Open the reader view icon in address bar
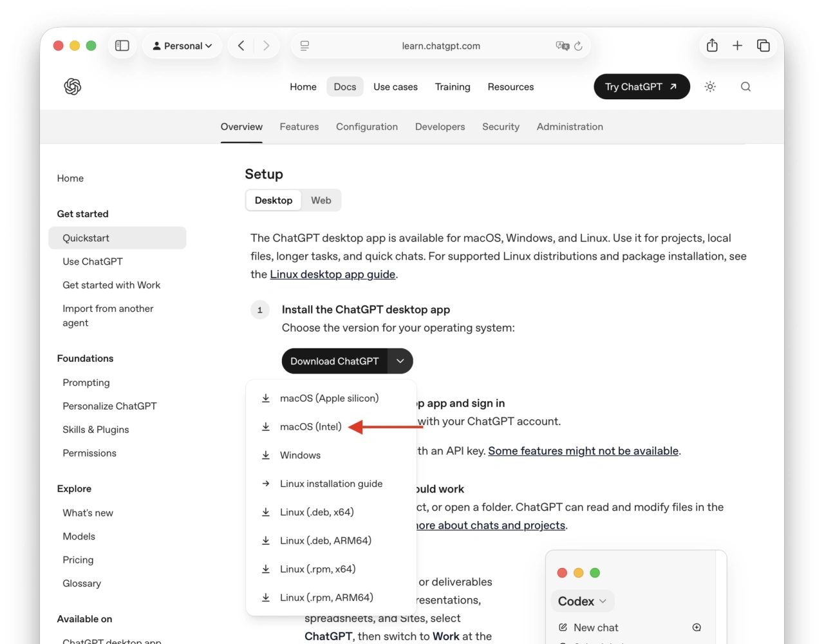 [304, 46]
